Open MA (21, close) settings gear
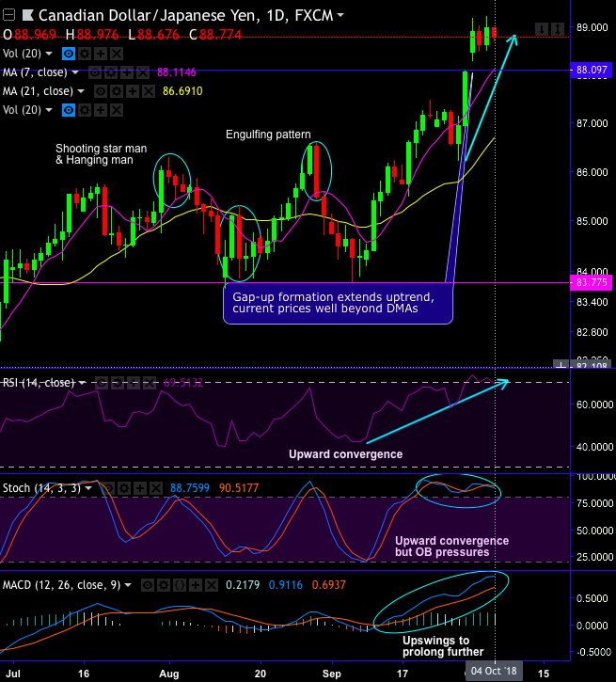The height and width of the screenshot is (682, 616). click(x=117, y=91)
